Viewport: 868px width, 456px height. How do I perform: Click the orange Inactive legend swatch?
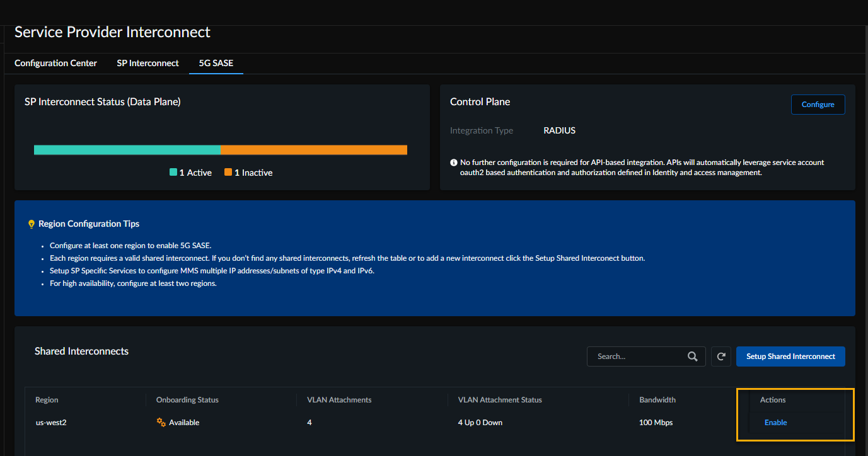228,173
